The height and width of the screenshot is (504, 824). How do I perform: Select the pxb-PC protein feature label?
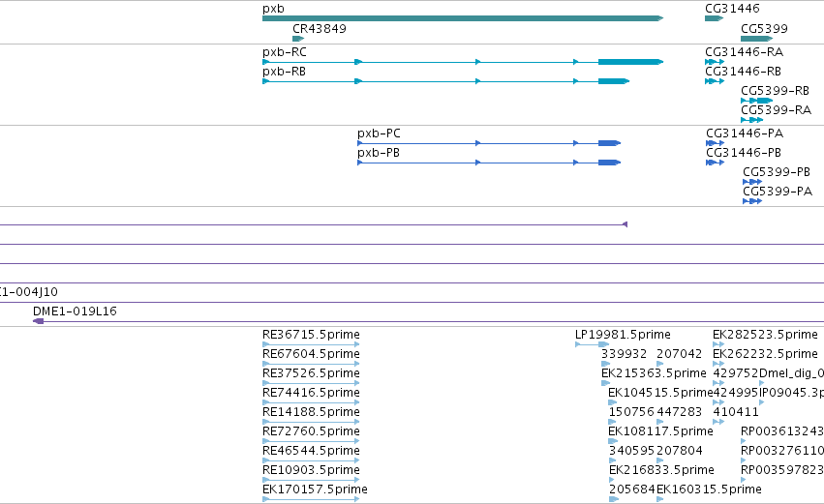379,133
